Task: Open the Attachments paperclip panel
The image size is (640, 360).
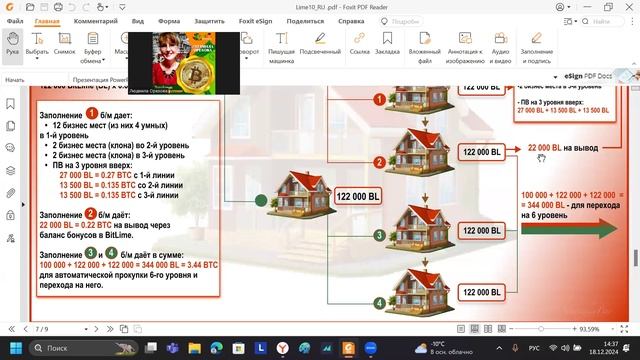Action: click(x=11, y=193)
